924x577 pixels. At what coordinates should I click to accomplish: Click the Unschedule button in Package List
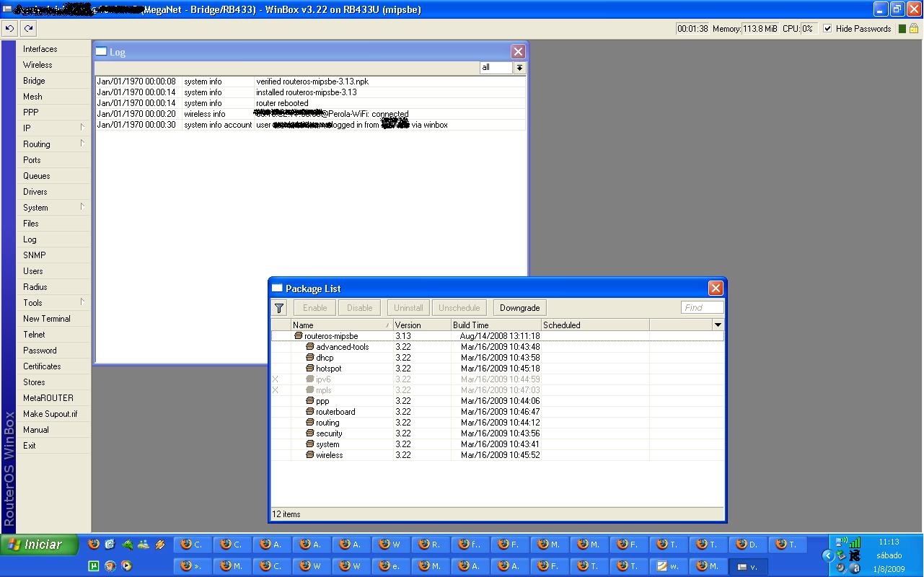point(459,308)
